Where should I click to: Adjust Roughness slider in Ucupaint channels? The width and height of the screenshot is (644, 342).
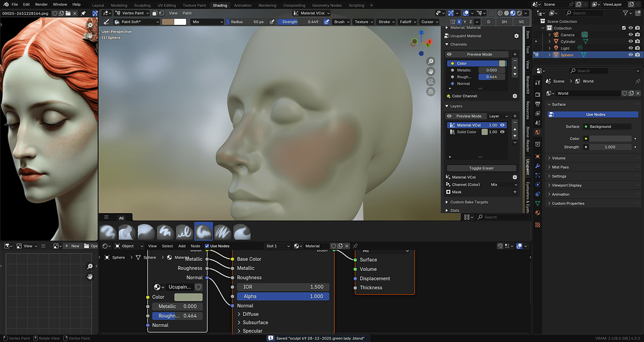(492, 77)
